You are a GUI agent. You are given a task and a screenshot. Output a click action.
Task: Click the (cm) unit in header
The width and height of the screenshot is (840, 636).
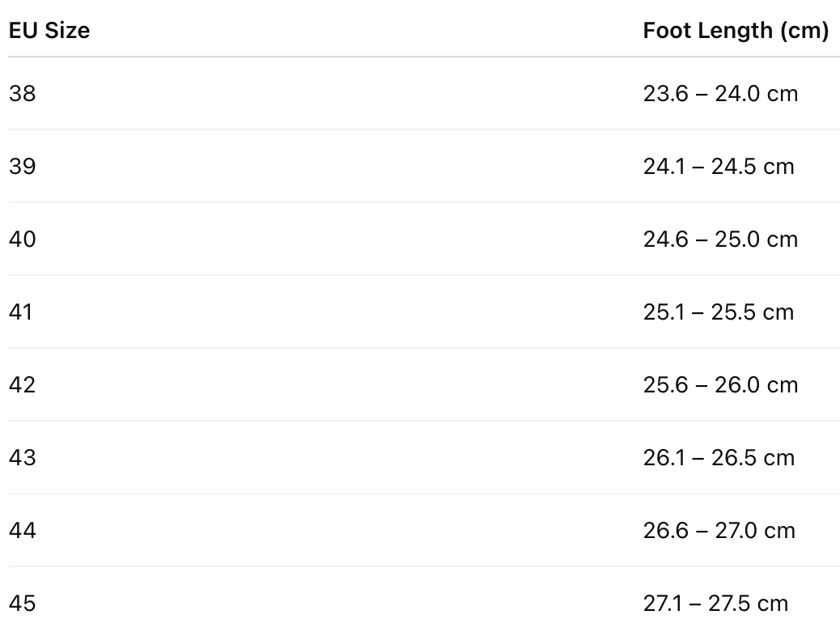click(x=804, y=31)
